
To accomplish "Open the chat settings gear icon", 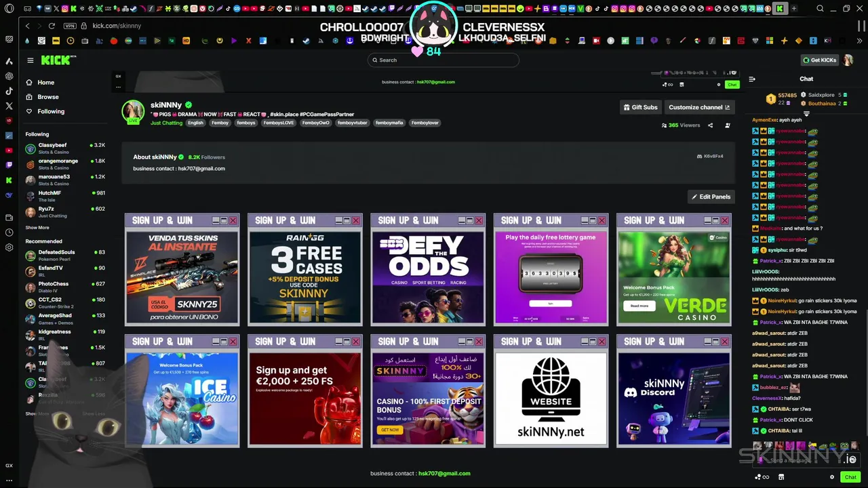I will click(x=832, y=477).
